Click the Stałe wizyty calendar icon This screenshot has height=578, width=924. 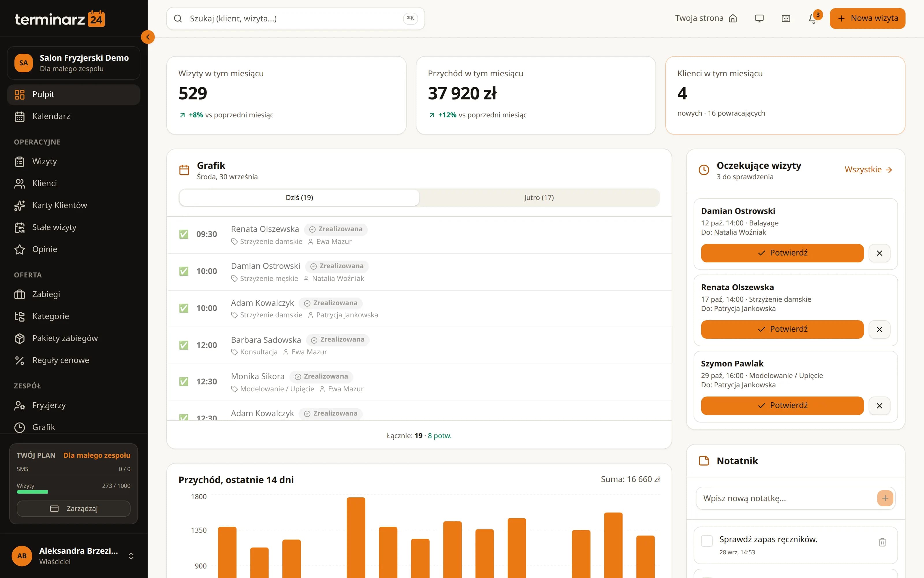pos(19,227)
